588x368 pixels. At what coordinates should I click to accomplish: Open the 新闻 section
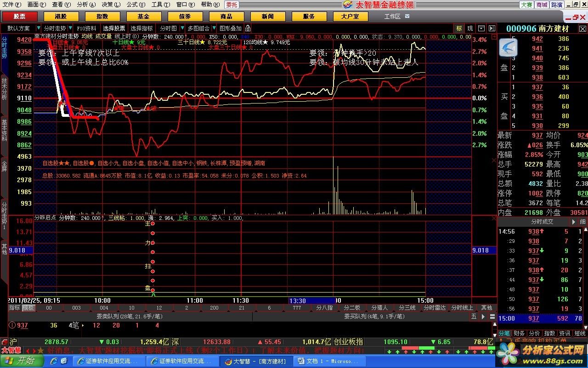click(267, 17)
